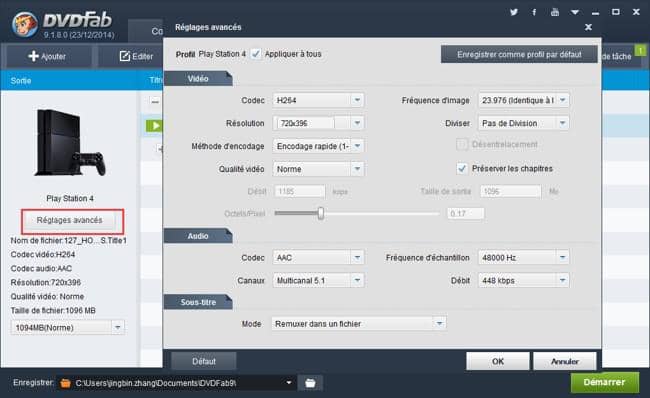Screen dimensions: 650x398
Task: Open audio Codec AAC dropdown
Action: click(x=318, y=257)
